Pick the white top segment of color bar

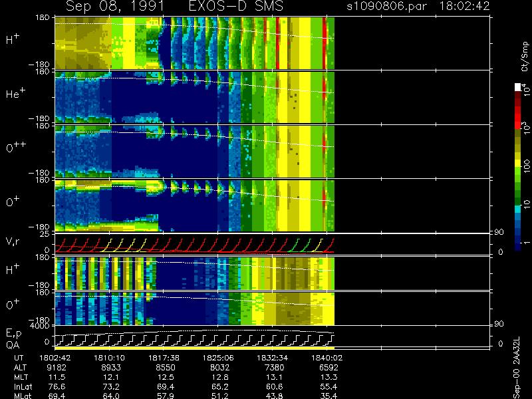pos(518,87)
